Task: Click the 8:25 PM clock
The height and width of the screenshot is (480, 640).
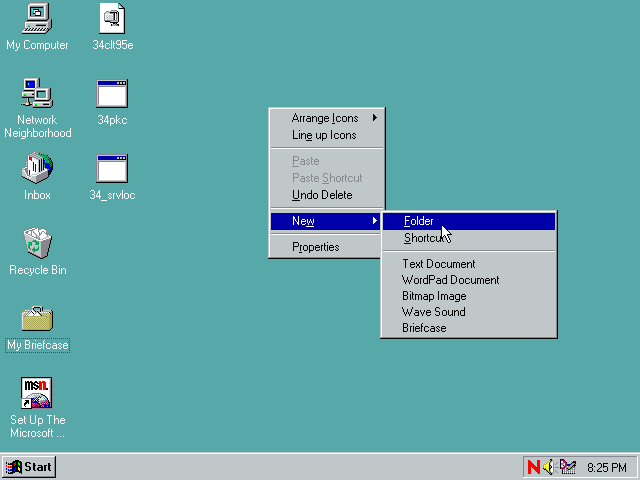Action: (607, 467)
